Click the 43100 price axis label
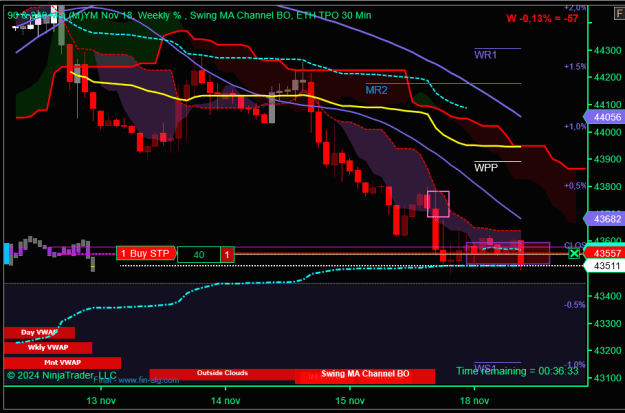 [607, 378]
